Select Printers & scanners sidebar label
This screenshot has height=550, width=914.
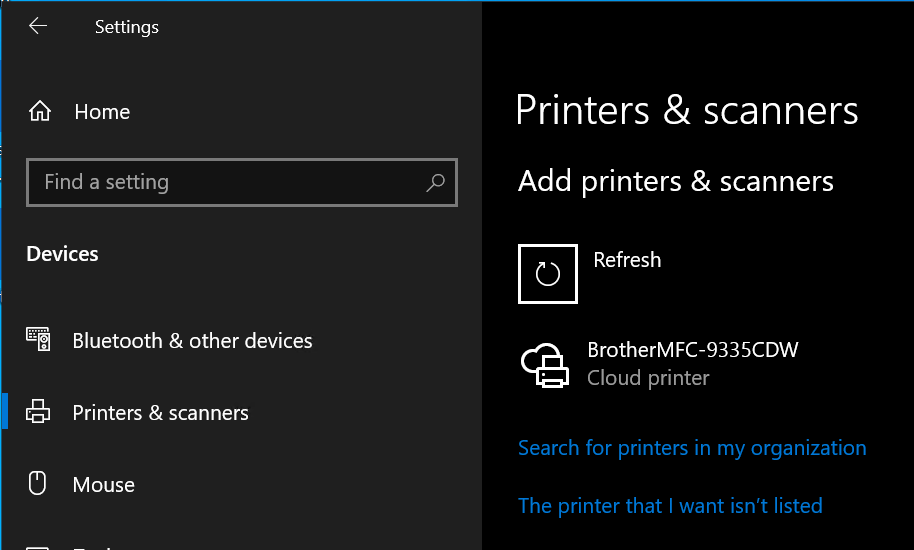pyautogui.click(x=160, y=413)
